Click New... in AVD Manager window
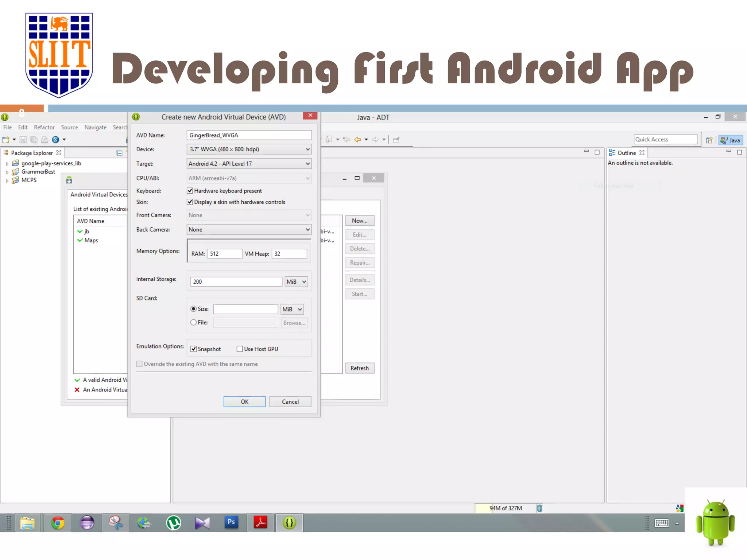747x560 pixels. (360, 221)
